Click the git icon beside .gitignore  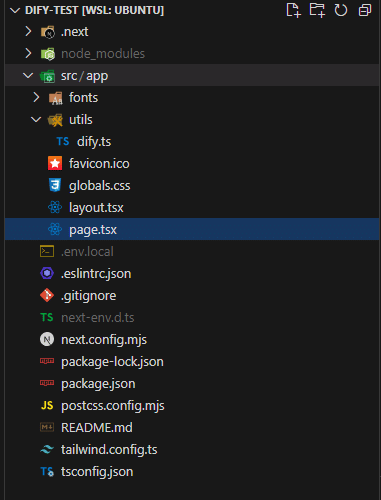point(47,295)
